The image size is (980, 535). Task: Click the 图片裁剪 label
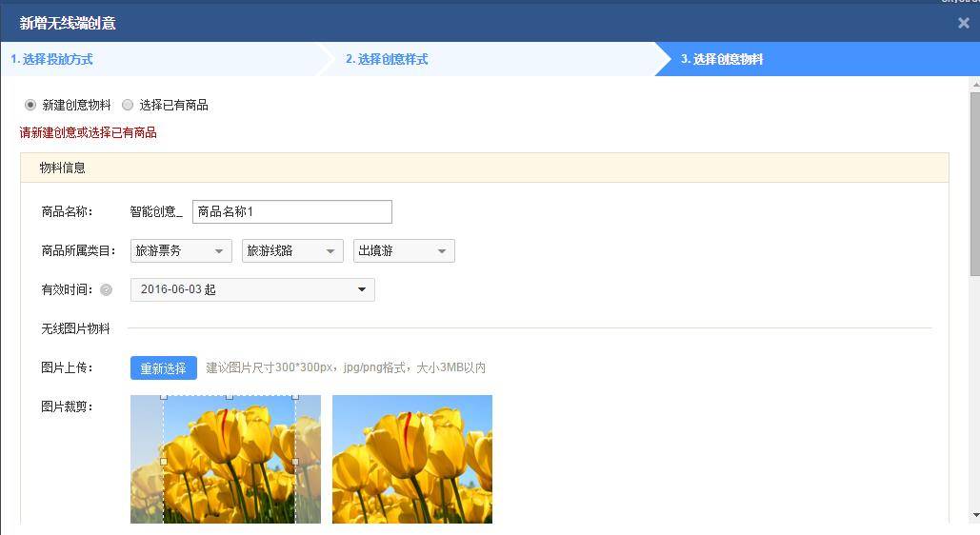point(67,406)
